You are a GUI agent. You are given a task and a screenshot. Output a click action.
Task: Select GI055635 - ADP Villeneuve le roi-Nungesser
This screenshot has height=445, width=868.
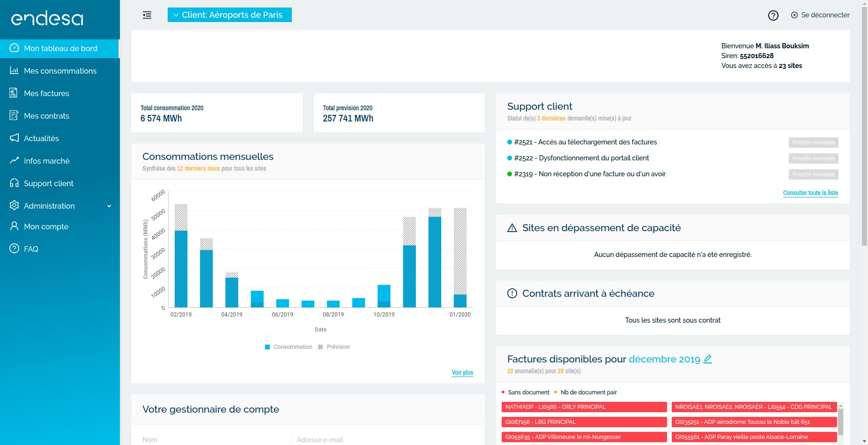pos(584,437)
